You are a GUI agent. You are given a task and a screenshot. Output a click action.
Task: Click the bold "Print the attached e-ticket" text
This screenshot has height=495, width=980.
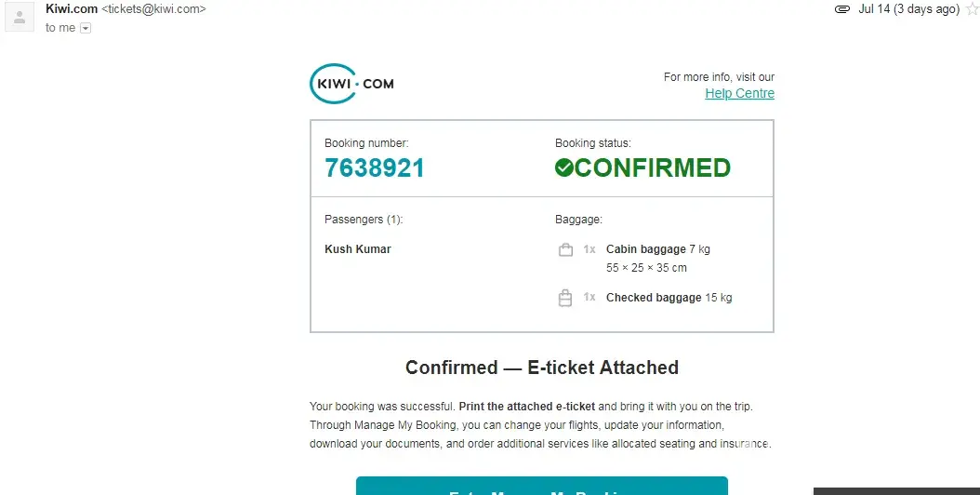pyautogui.click(x=527, y=407)
